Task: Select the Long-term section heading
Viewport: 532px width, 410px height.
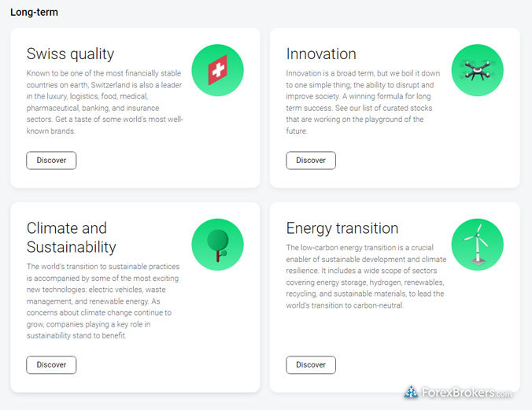Action: click(x=34, y=13)
